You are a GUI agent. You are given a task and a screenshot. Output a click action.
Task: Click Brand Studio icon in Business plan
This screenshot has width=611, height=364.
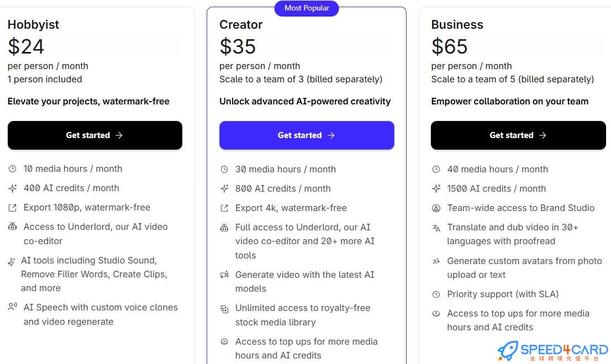tap(436, 208)
